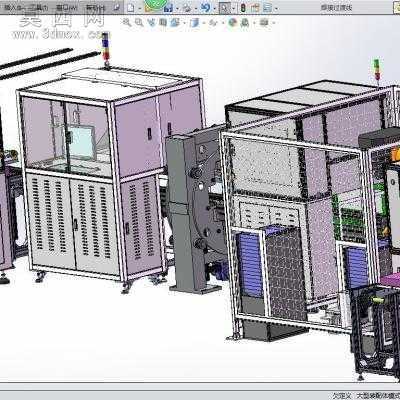
Task: Expand the Undo dropdown arrow
Action: pos(215,8)
